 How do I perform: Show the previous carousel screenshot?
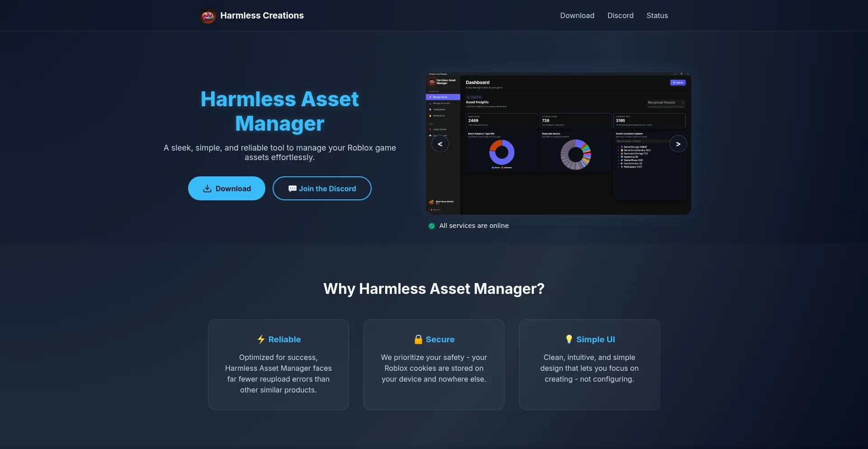click(440, 144)
